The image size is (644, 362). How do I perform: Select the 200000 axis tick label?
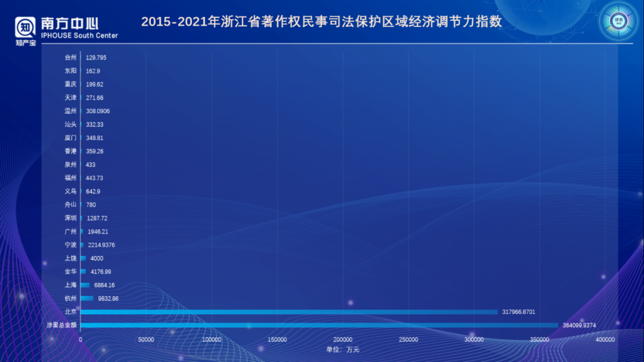click(x=342, y=339)
